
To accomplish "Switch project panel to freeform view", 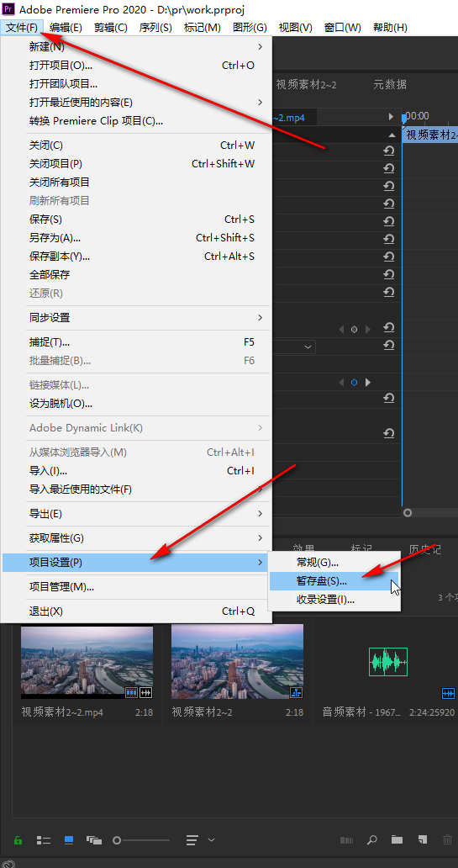I will [93, 839].
